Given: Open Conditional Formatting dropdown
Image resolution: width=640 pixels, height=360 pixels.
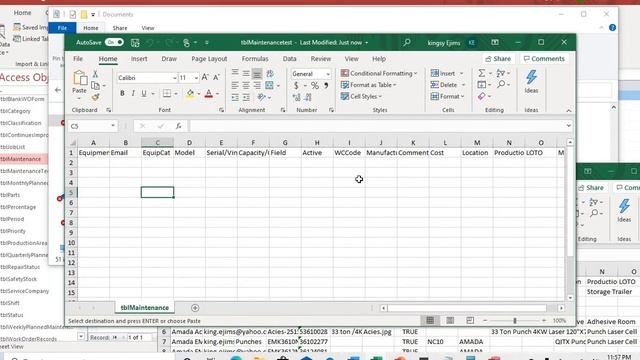Looking at the screenshot, I should click(x=379, y=73).
